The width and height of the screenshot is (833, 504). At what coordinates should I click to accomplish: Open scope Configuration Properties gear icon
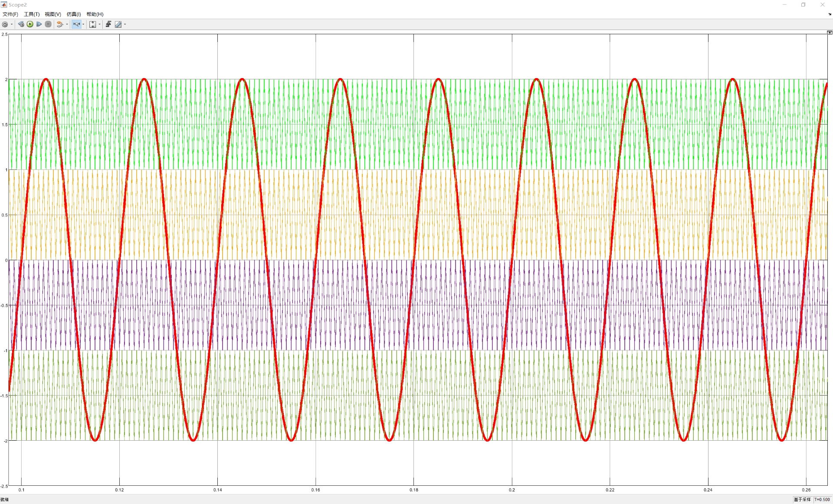(5, 24)
